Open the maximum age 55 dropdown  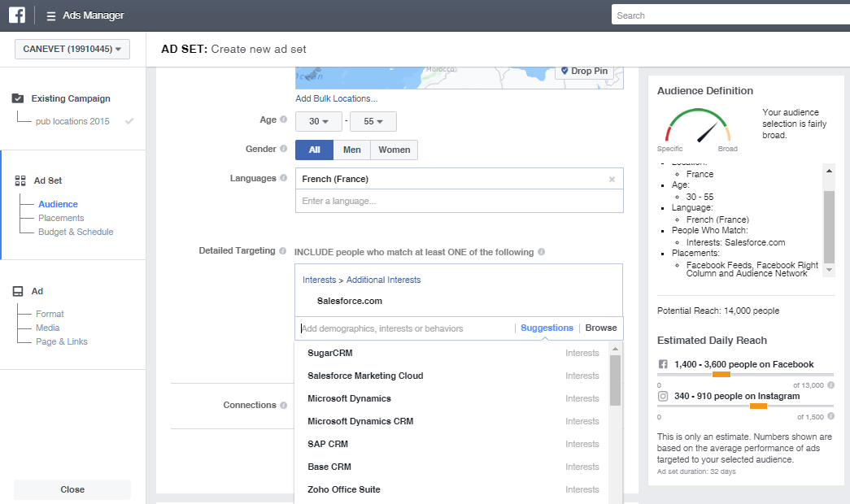373,121
